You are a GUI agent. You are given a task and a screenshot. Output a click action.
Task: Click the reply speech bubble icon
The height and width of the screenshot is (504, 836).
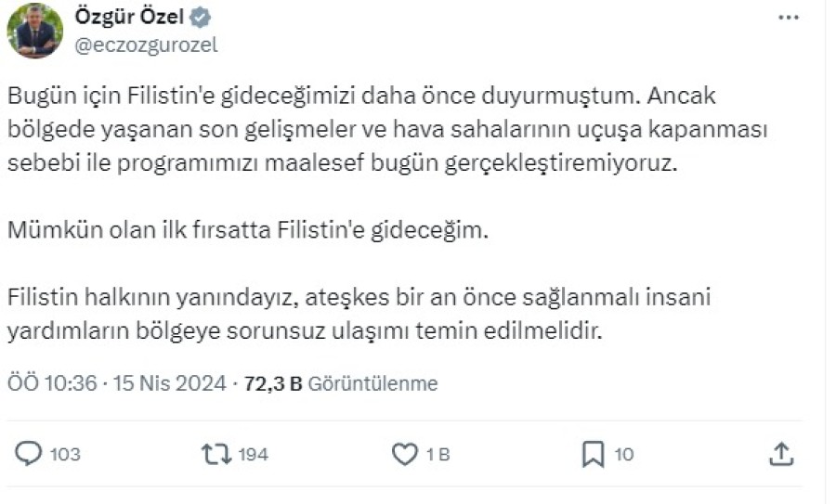click(x=30, y=453)
